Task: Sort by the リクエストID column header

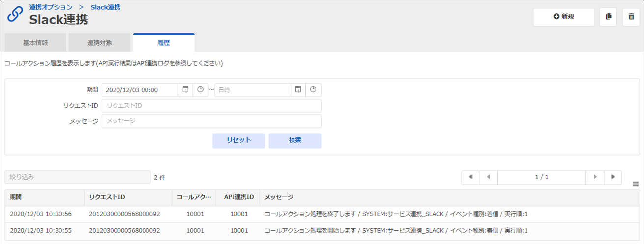Action: tap(127, 197)
